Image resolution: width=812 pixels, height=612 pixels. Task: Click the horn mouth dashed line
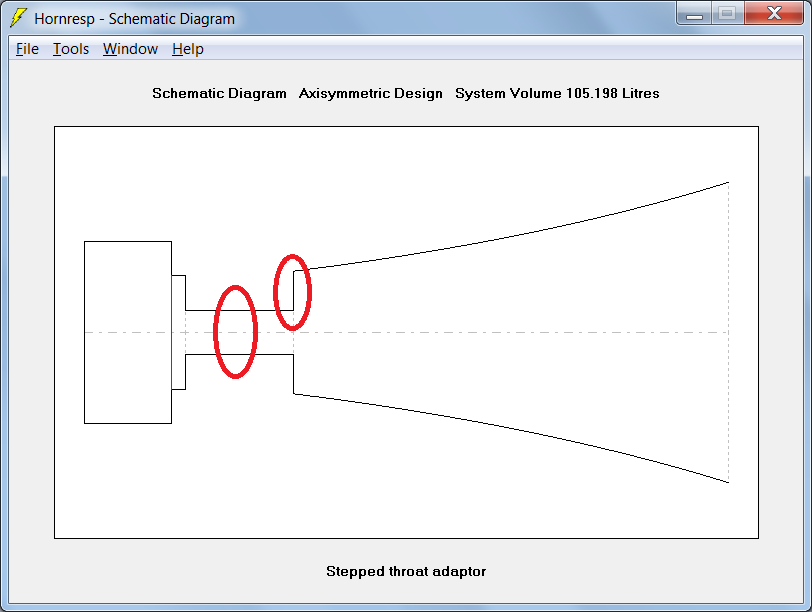point(729,332)
